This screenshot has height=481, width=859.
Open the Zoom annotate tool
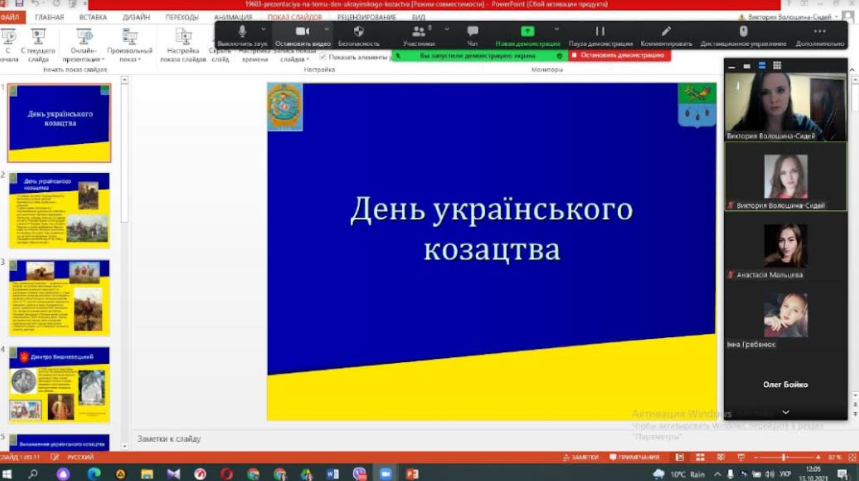(666, 33)
